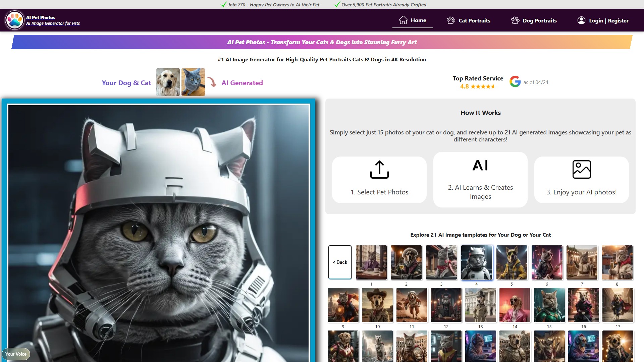Click the AI icon in step 2
Viewport: 644px width, 362px height.
tap(480, 165)
